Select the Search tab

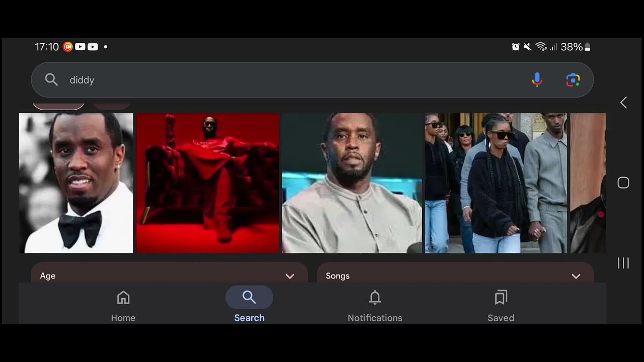pos(249,305)
